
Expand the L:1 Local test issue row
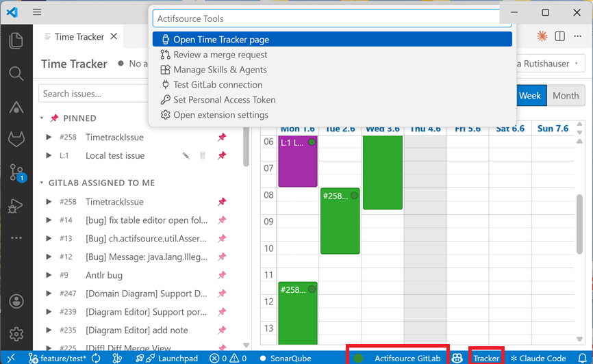(x=49, y=155)
